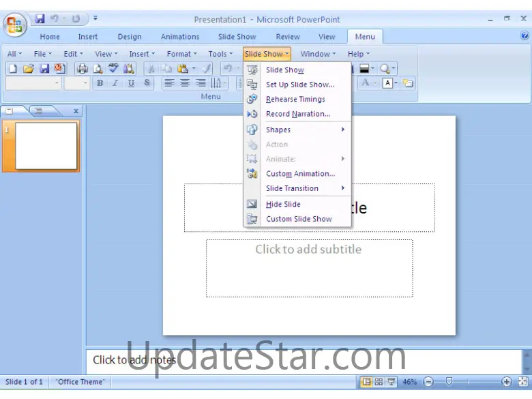Click the Open folder icon
The height and width of the screenshot is (399, 532).
point(29,68)
